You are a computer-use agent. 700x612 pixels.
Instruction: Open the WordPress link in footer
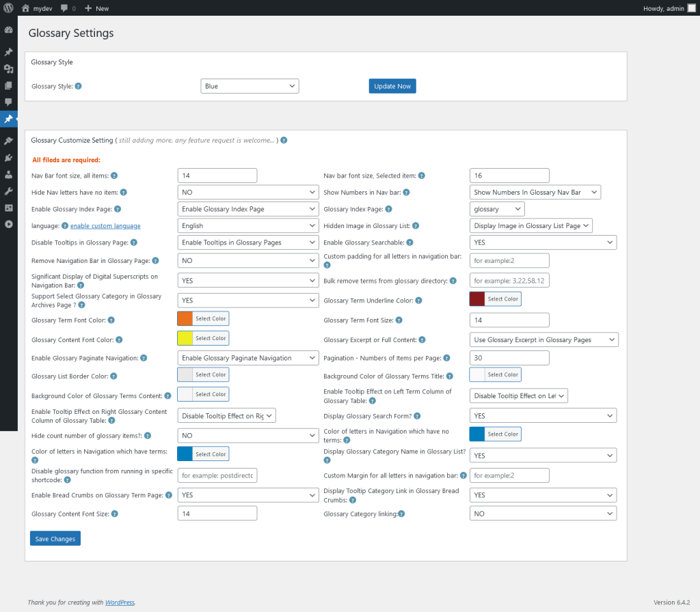(120, 602)
